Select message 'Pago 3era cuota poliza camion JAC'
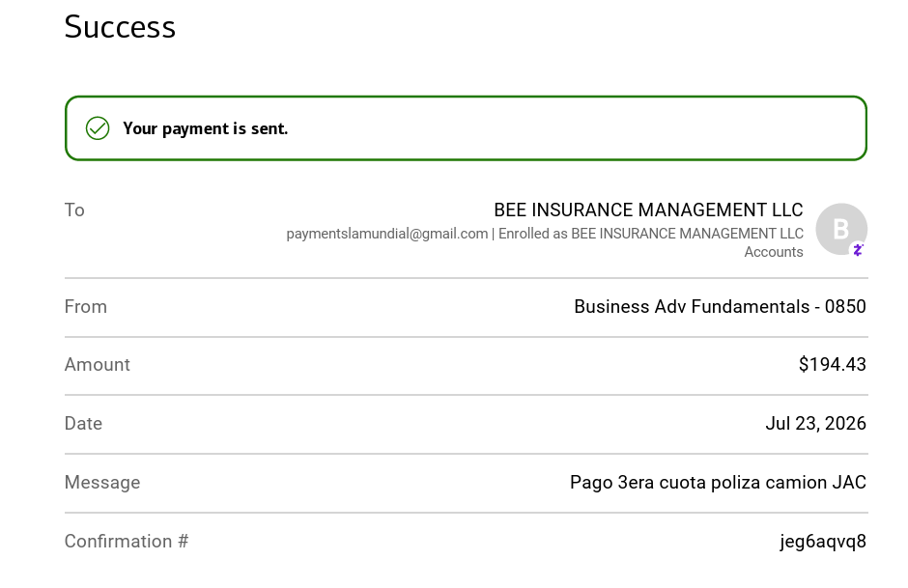This screenshot has height=588, width=908. tap(718, 482)
